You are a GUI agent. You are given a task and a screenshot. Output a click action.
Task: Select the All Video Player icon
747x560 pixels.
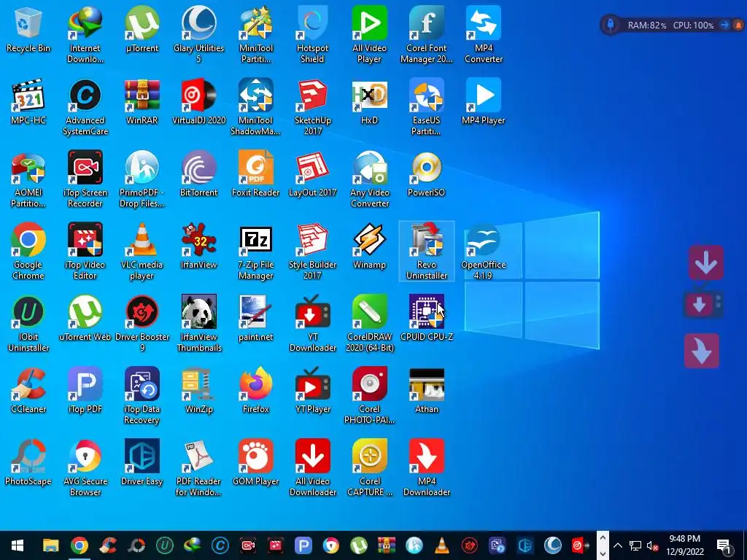click(369, 35)
